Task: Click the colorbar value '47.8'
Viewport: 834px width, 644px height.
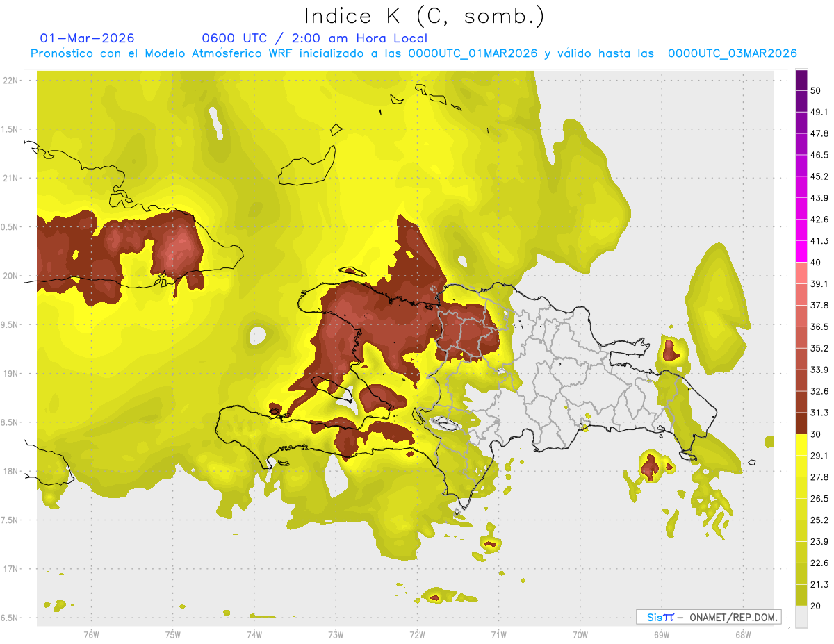Action: coord(820,134)
